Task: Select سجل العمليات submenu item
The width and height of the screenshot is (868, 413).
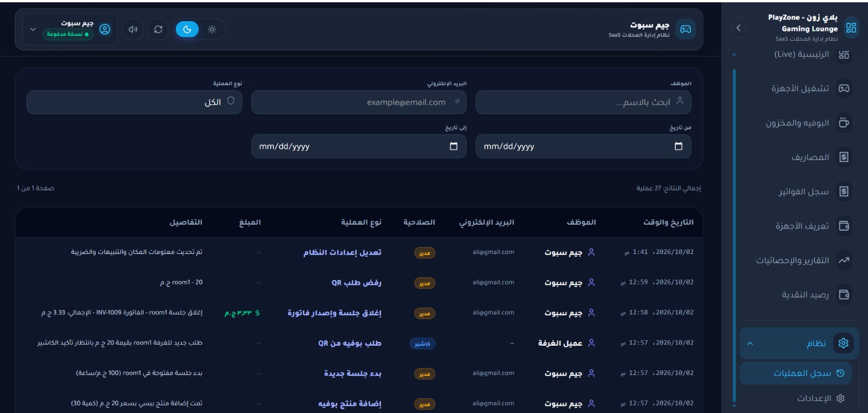Action: coord(795,373)
